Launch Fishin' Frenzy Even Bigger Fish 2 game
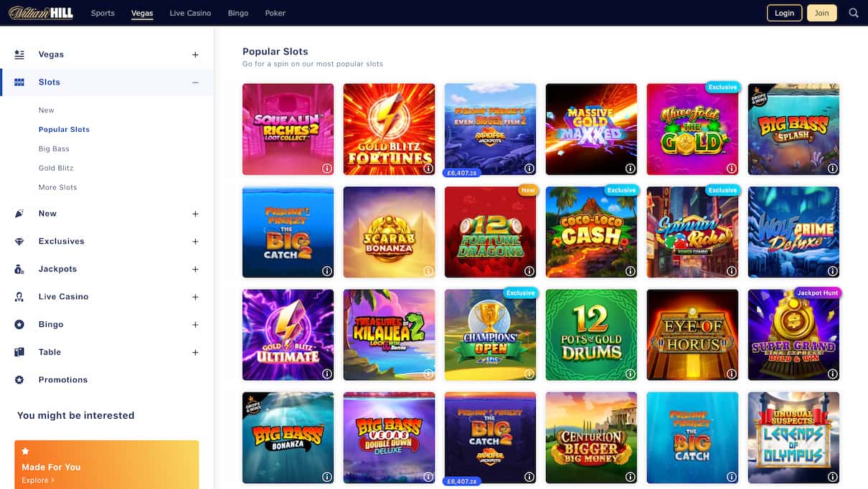 pyautogui.click(x=490, y=129)
